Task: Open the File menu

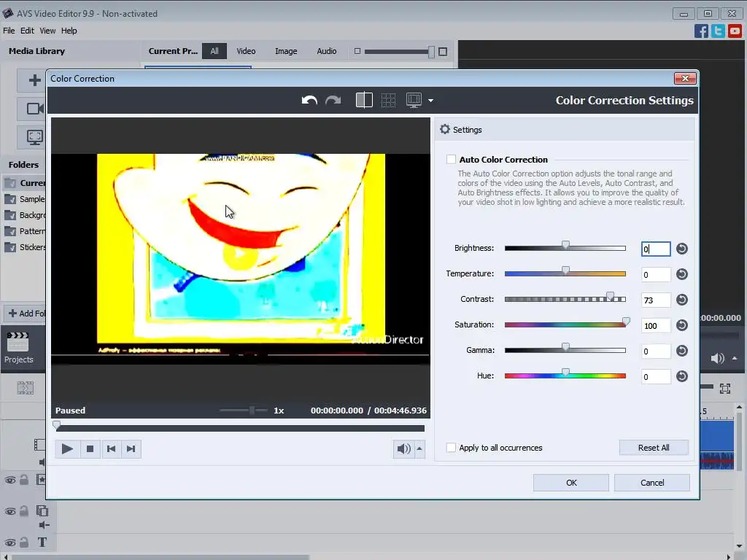Action: click(x=9, y=31)
